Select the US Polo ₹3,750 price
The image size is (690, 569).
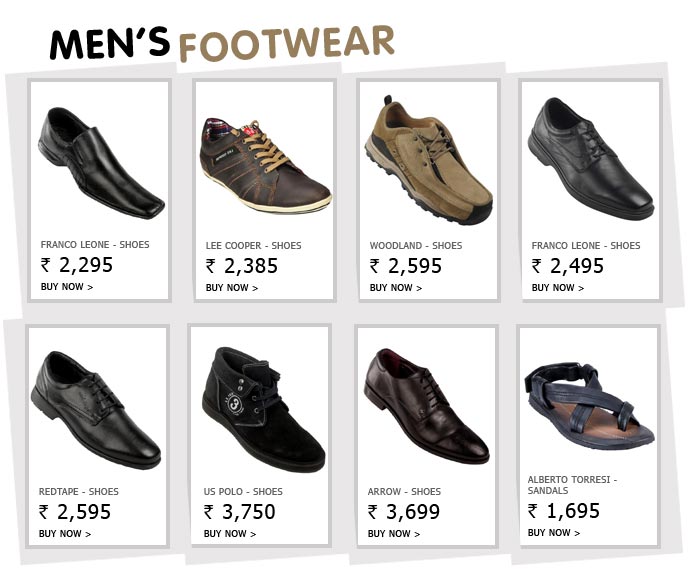pos(240,512)
